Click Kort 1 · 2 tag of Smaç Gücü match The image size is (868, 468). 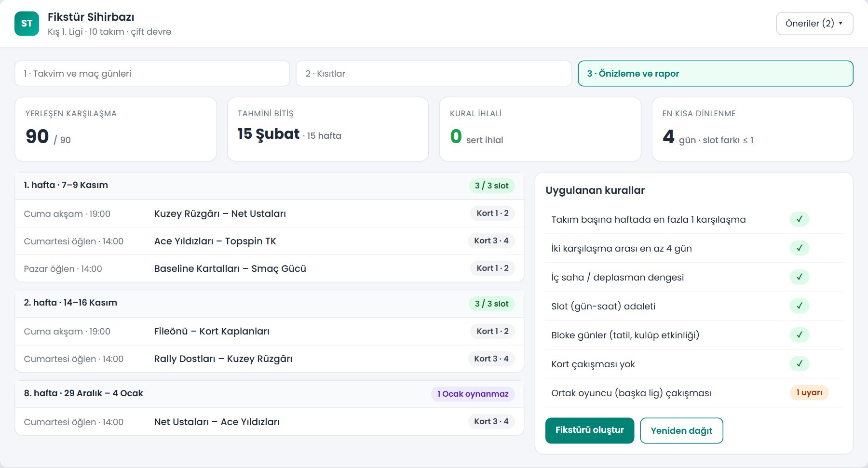pyautogui.click(x=492, y=268)
